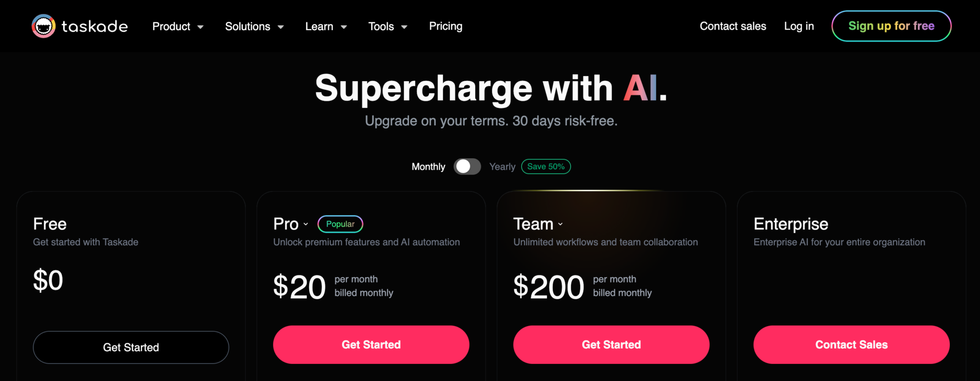Click Get Started on the Pro plan
Image resolution: width=980 pixels, height=381 pixels.
(371, 345)
